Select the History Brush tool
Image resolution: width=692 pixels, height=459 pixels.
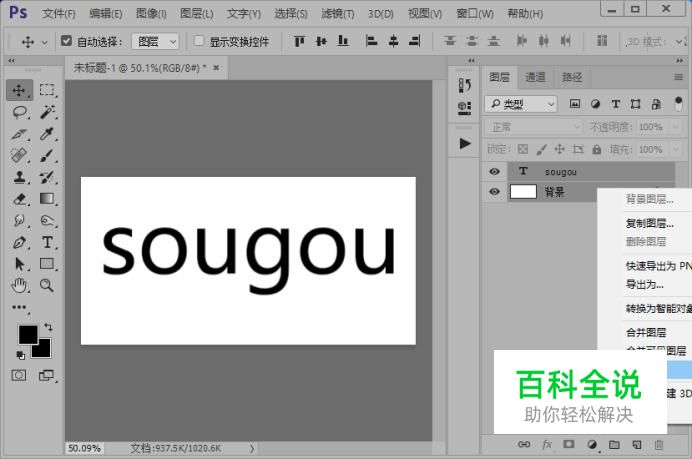tap(47, 177)
